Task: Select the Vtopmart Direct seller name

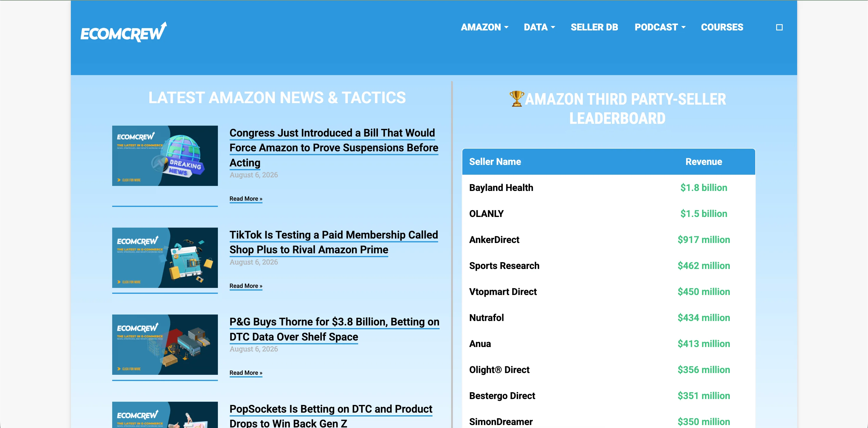Action: pos(503,291)
